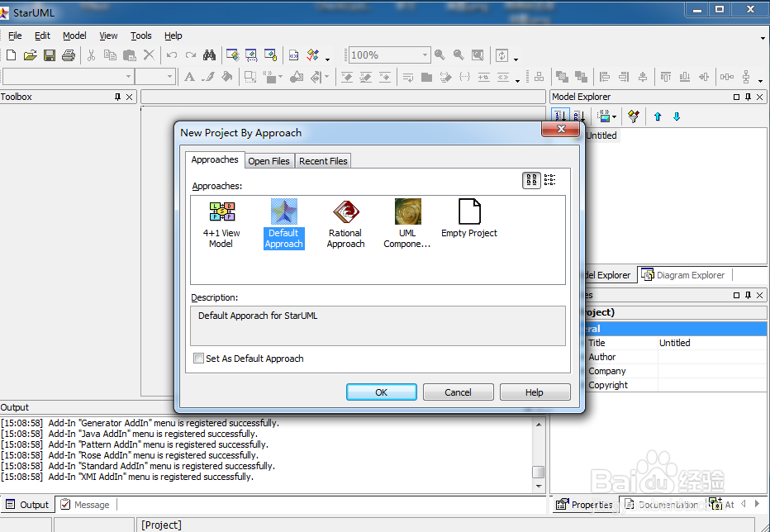The image size is (770, 532).
Task: Open the Help menu
Action: click(173, 36)
